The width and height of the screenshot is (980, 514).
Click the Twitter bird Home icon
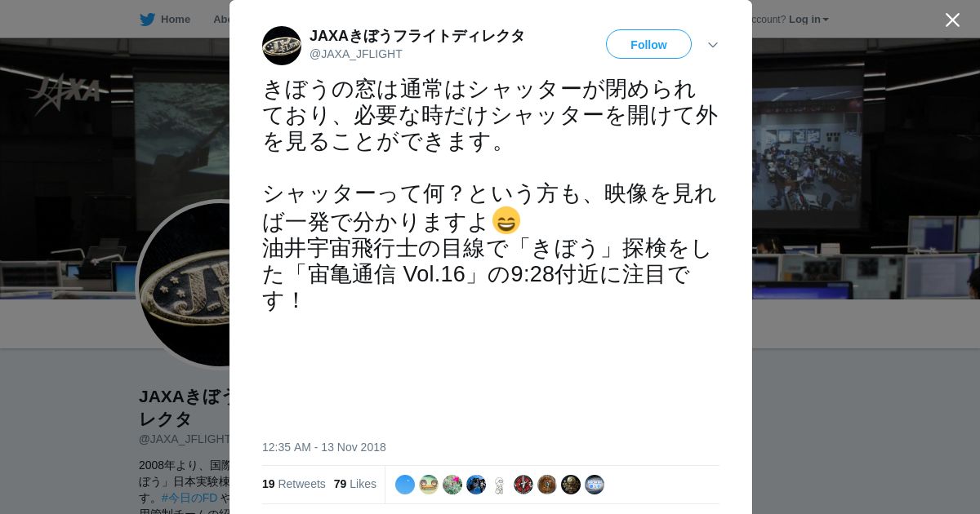pyautogui.click(x=147, y=20)
